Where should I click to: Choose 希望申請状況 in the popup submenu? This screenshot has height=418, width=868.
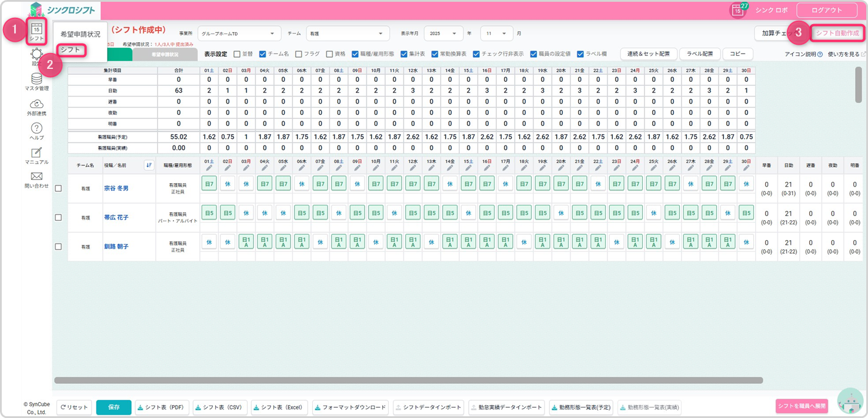81,35
